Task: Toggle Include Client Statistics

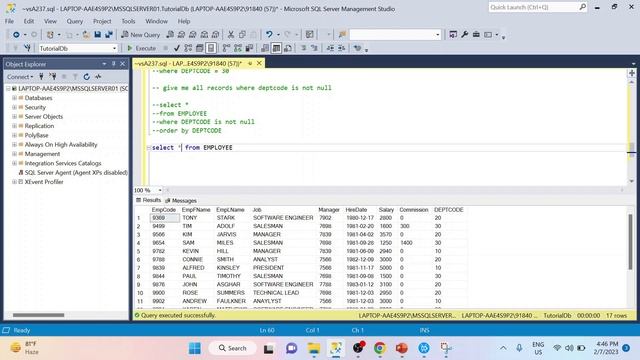Action: [x=249, y=48]
